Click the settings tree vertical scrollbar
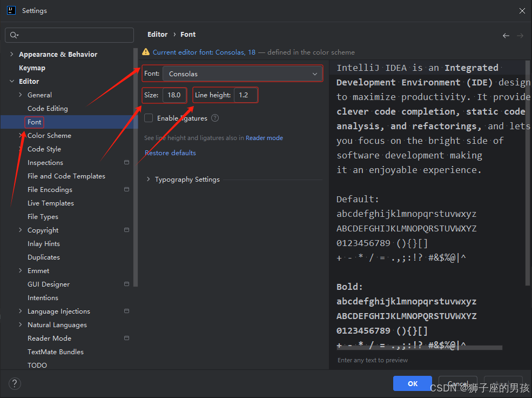Screen dimensions: 532x398 (136, 168)
